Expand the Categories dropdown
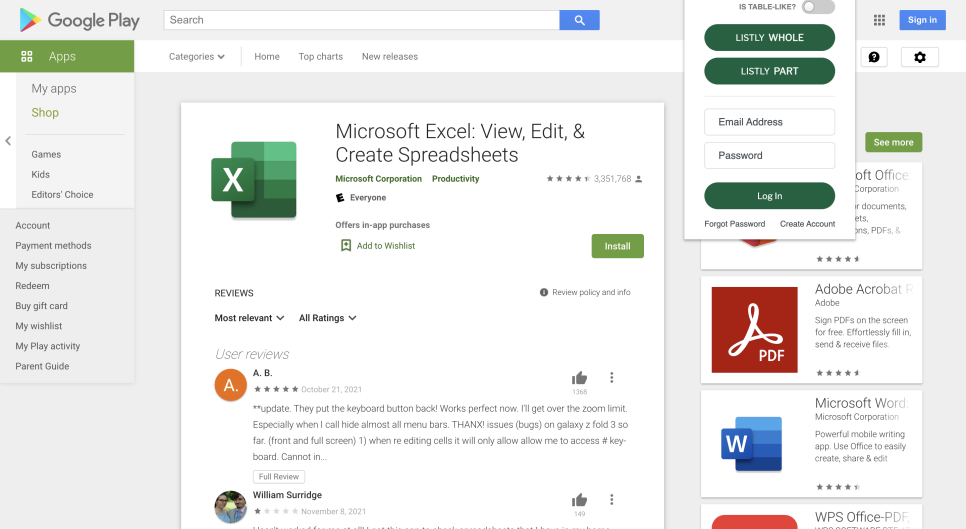 point(197,57)
